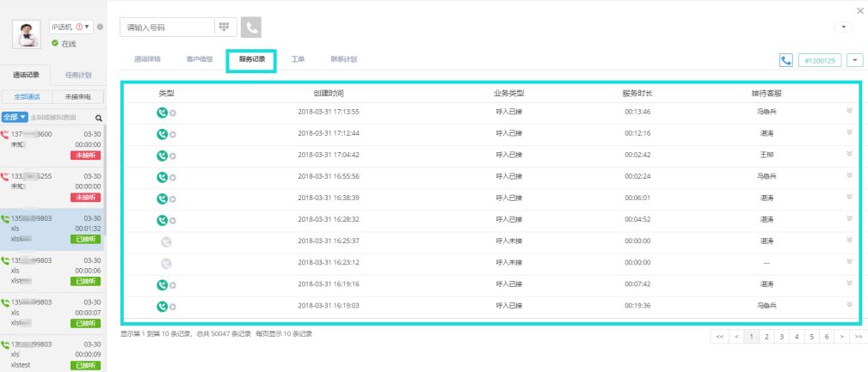Open the IP话机 device dropdown
The image size is (868, 372).
click(x=71, y=27)
